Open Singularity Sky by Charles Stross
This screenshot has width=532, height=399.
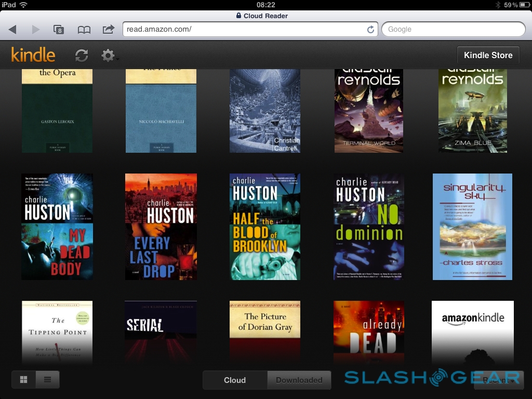click(x=472, y=227)
